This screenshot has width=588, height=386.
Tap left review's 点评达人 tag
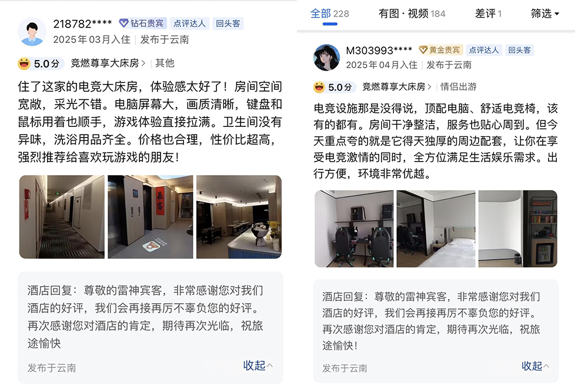189,24
